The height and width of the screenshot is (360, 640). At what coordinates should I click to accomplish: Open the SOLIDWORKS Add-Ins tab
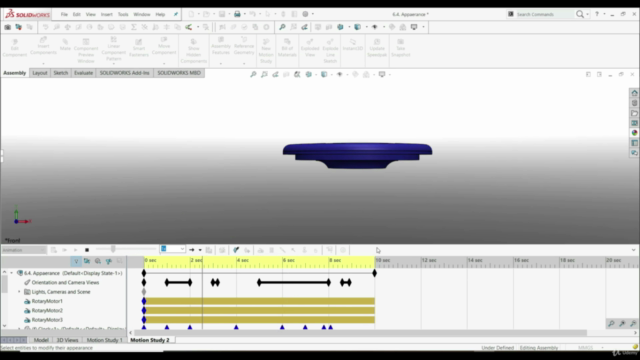[124, 73]
